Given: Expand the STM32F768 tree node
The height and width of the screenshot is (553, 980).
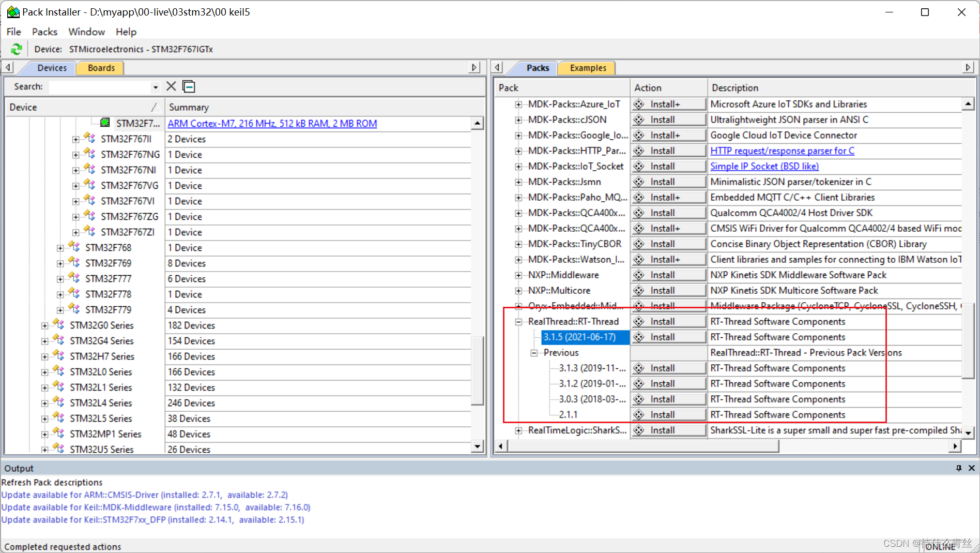Looking at the screenshot, I should pos(60,248).
